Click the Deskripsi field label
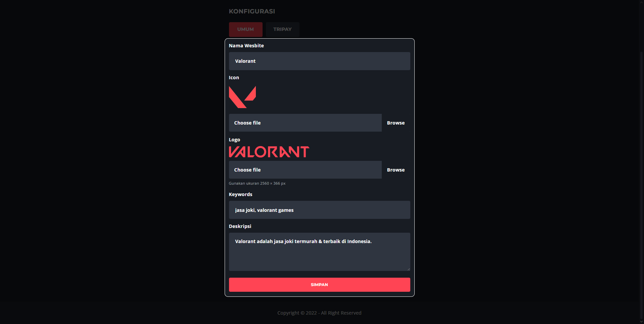The width and height of the screenshot is (644, 324). pos(240,226)
